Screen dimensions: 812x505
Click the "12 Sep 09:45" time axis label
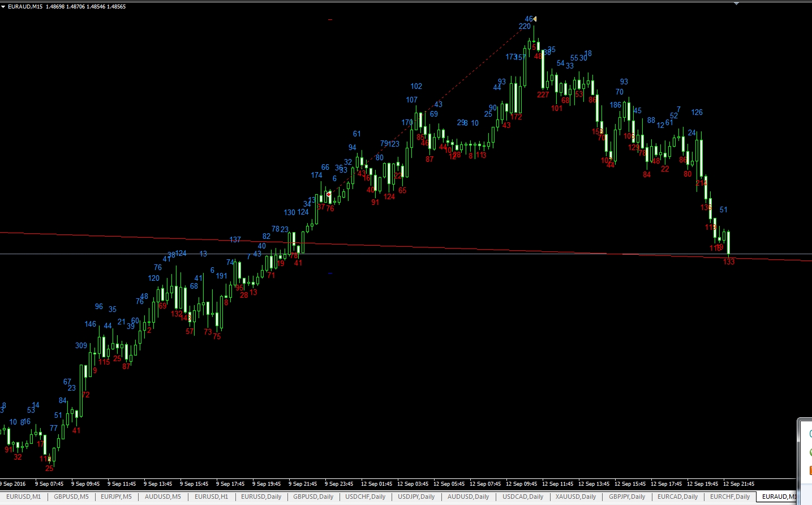point(521,484)
